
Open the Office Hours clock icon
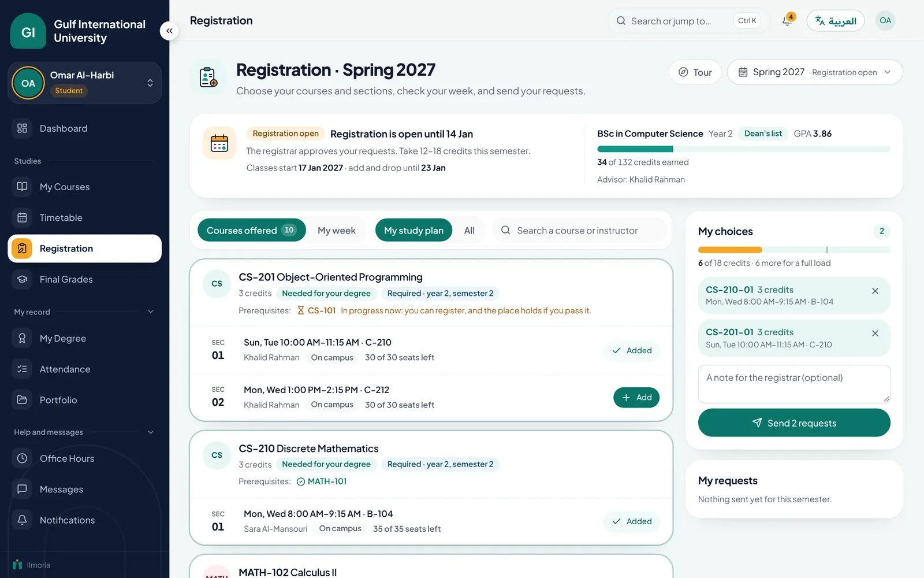point(22,458)
